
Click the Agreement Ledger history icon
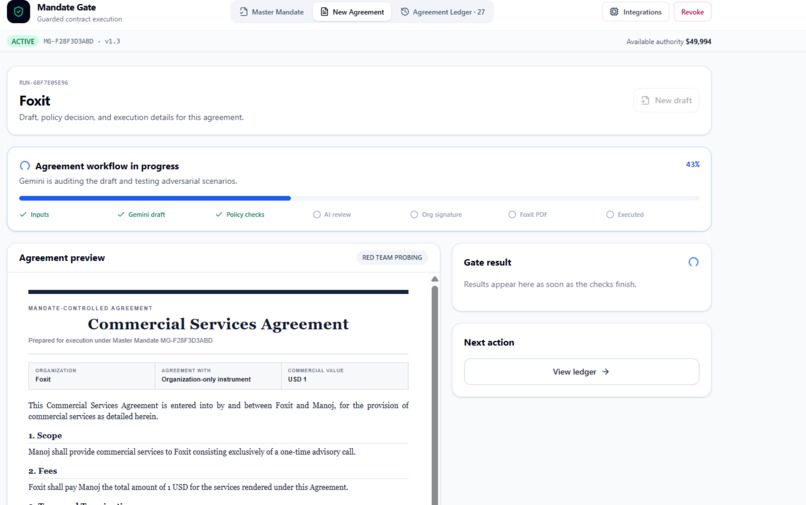tap(405, 12)
